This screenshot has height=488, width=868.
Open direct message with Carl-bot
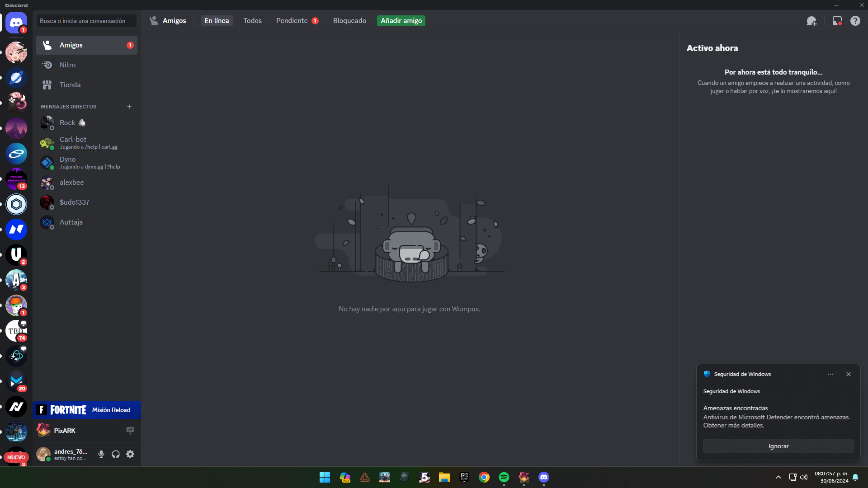click(x=87, y=143)
